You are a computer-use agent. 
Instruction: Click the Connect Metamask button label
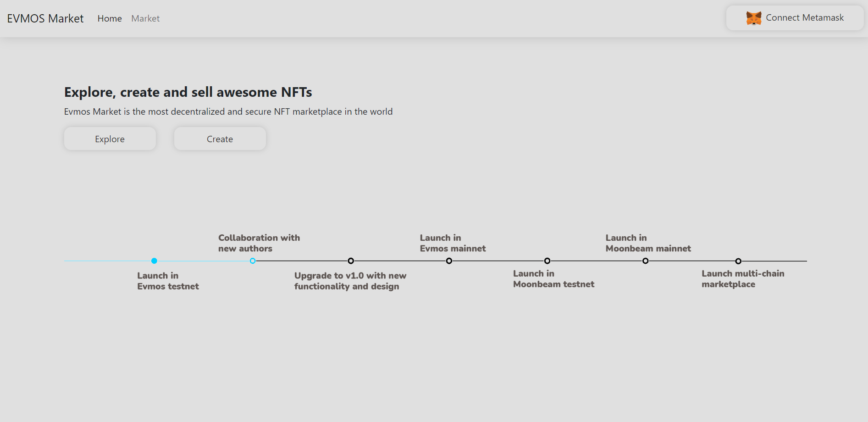point(805,18)
